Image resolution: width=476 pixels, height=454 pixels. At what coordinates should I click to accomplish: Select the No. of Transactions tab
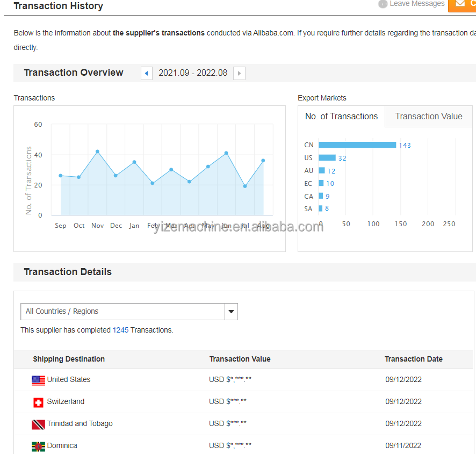[x=341, y=116]
